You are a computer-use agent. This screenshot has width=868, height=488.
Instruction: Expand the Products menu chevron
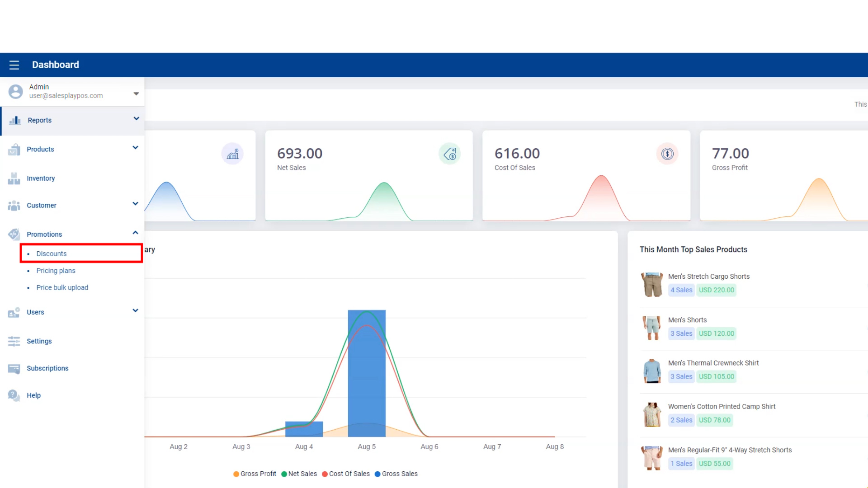pyautogui.click(x=135, y=148)
